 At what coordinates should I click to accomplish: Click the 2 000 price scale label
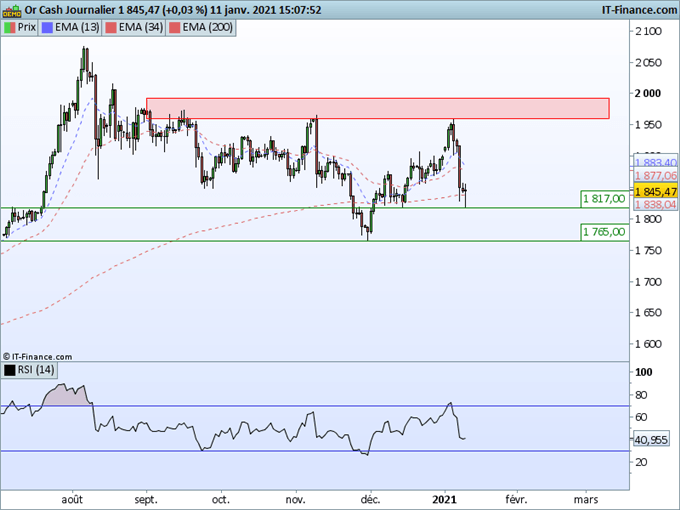(x=648, y=93)
